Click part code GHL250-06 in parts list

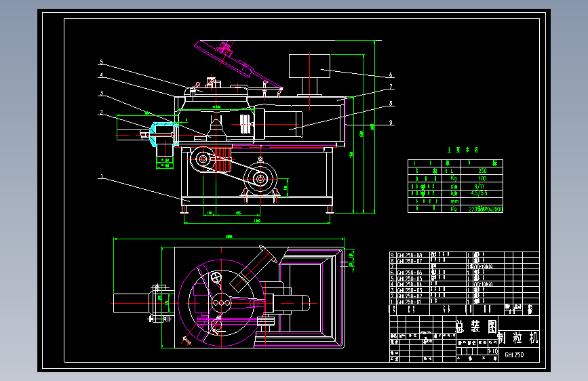pos(410,273)
